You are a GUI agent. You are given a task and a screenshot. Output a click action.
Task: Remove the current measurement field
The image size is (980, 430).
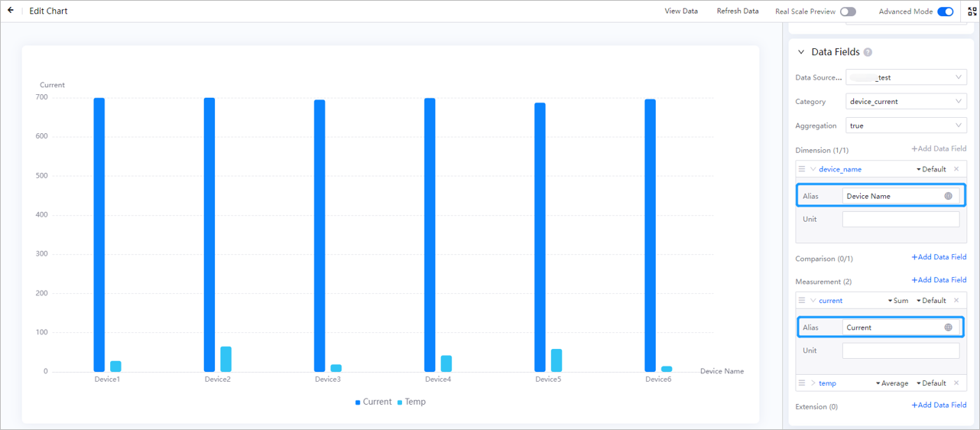tap(956, 301)
